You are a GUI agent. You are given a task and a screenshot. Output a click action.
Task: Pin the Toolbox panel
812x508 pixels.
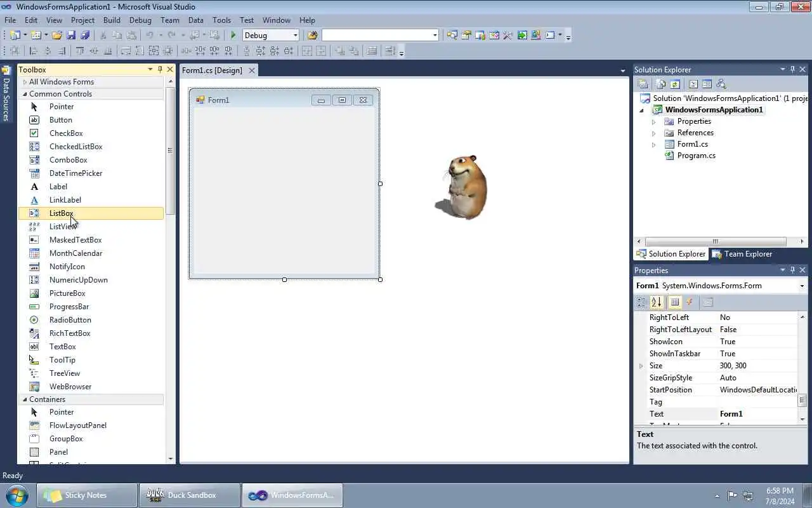160,69
